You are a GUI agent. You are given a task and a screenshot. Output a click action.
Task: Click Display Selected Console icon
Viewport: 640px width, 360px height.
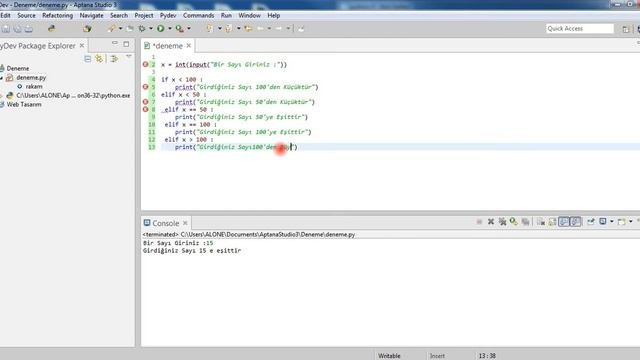(602, 222)
